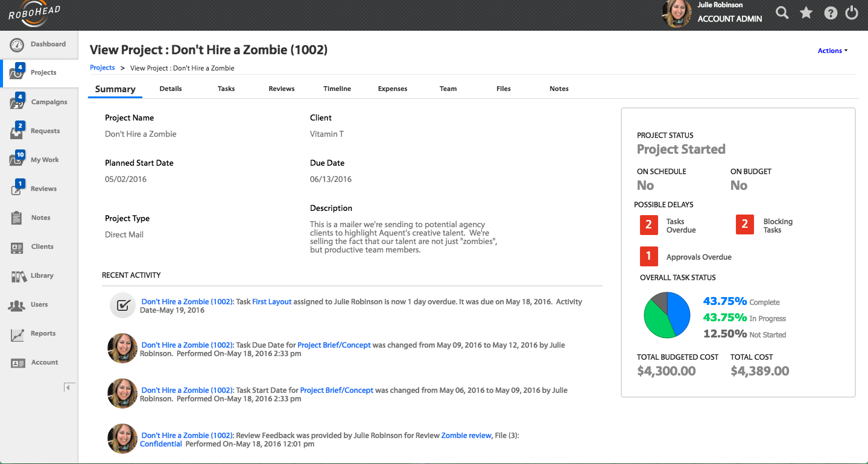Open Project Brief/Concept link in due date entry
This screenshot has width=868, height=464.
334,345
